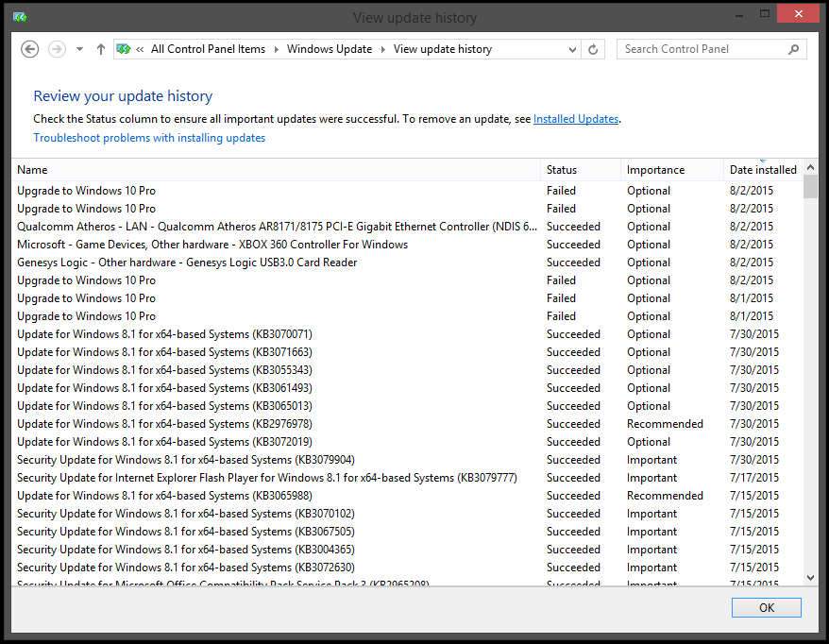
Task: Click the Forward navigation arrow
Action: pyautogui.click(x=57, y=49)
